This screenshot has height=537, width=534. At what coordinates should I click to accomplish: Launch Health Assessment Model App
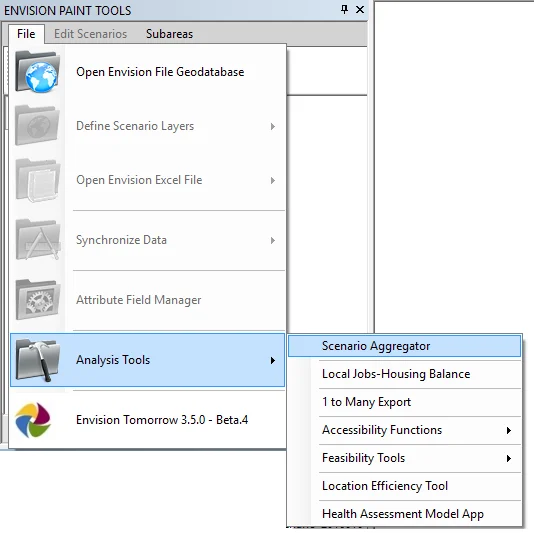pos(405,514)
